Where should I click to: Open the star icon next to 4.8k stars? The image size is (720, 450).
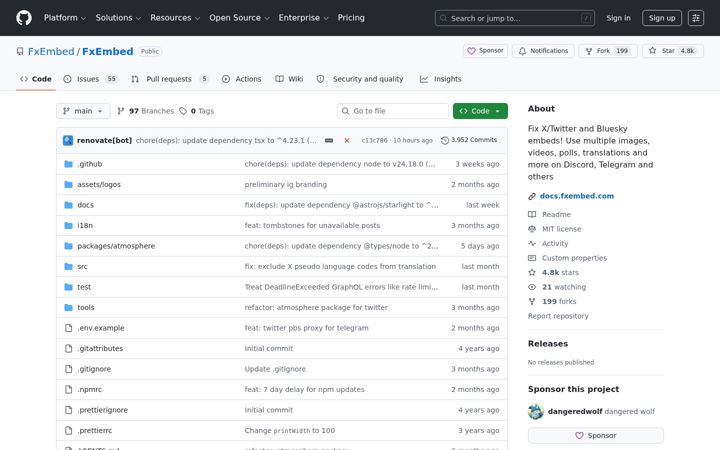click(532, 272)
